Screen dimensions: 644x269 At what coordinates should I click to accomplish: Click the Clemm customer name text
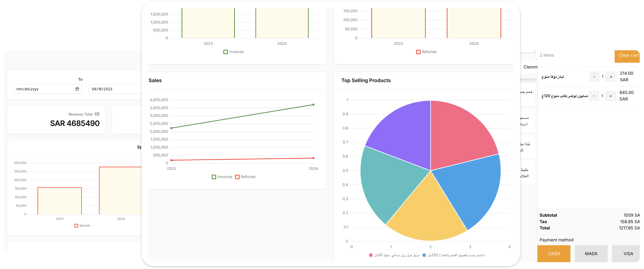coord(530,67)
